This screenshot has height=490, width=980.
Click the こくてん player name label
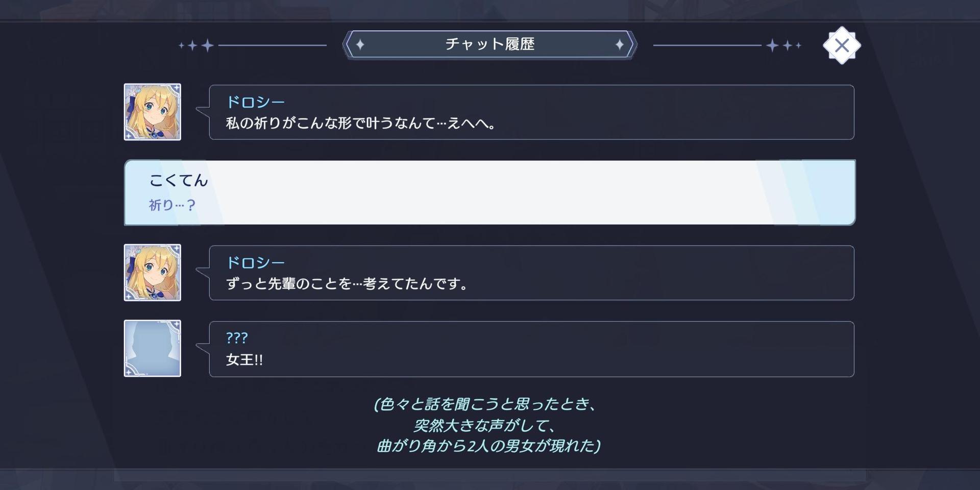[179, 181]
